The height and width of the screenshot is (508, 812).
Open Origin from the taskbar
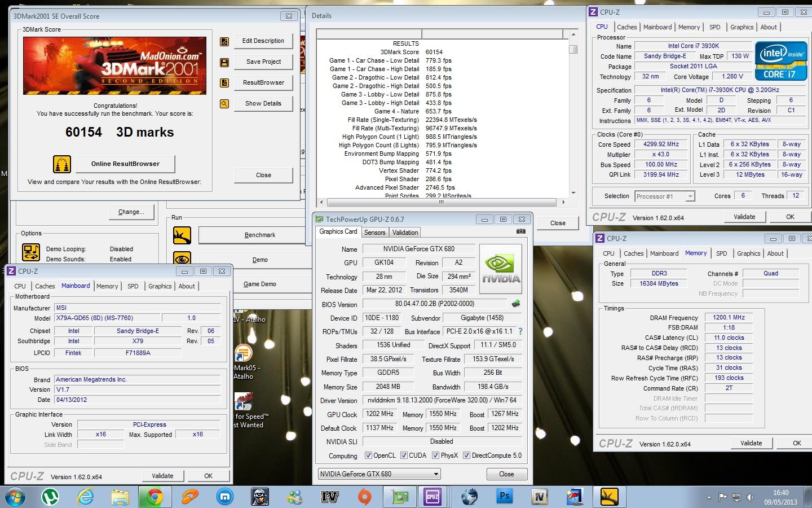click(364, 497)
